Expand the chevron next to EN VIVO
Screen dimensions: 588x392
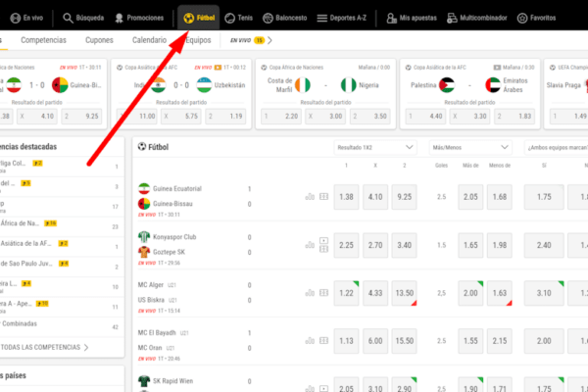pos(270,40)
